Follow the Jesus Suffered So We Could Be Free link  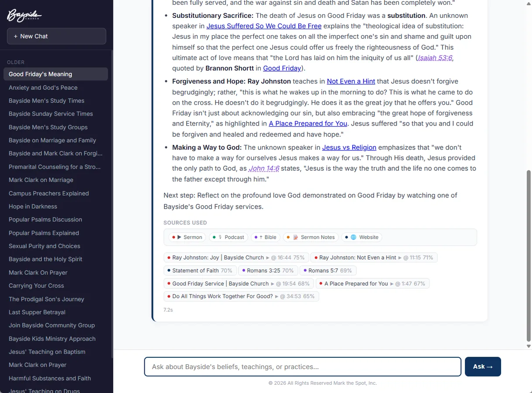[x=264, y=26]
